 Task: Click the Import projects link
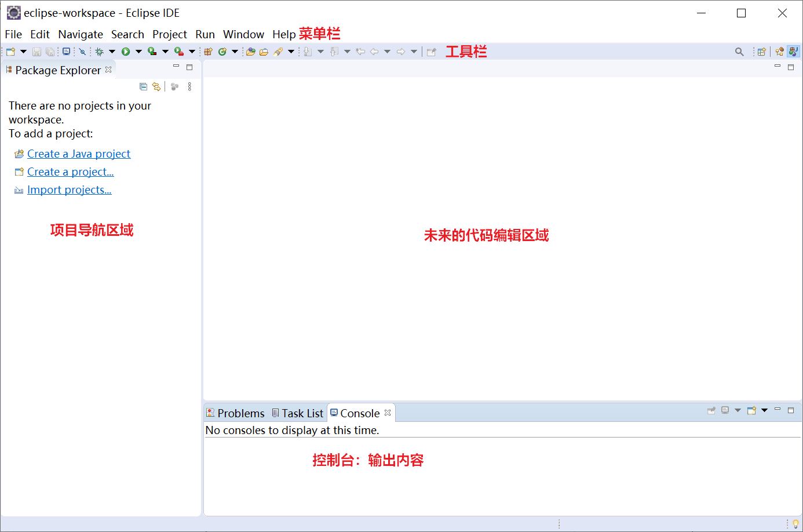[x=69, y=190]
